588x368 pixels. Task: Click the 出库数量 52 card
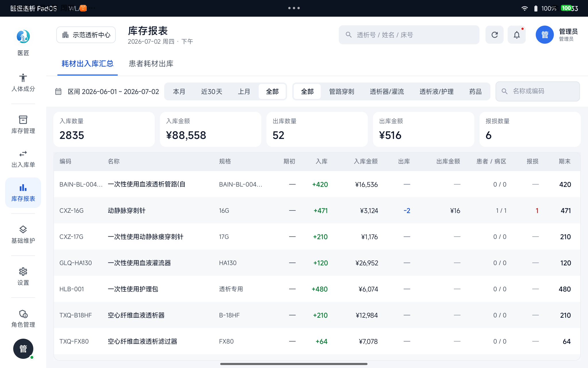(x=317, y=129)
